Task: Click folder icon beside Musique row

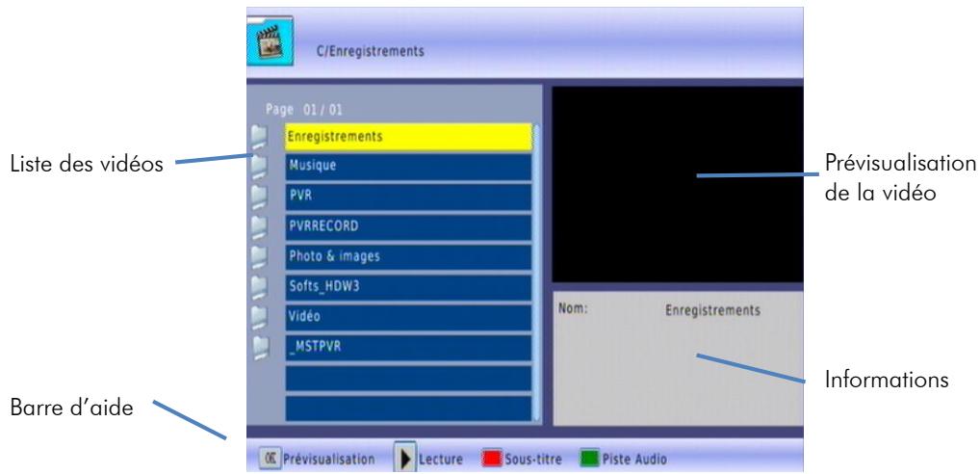Action: [259, 166]
